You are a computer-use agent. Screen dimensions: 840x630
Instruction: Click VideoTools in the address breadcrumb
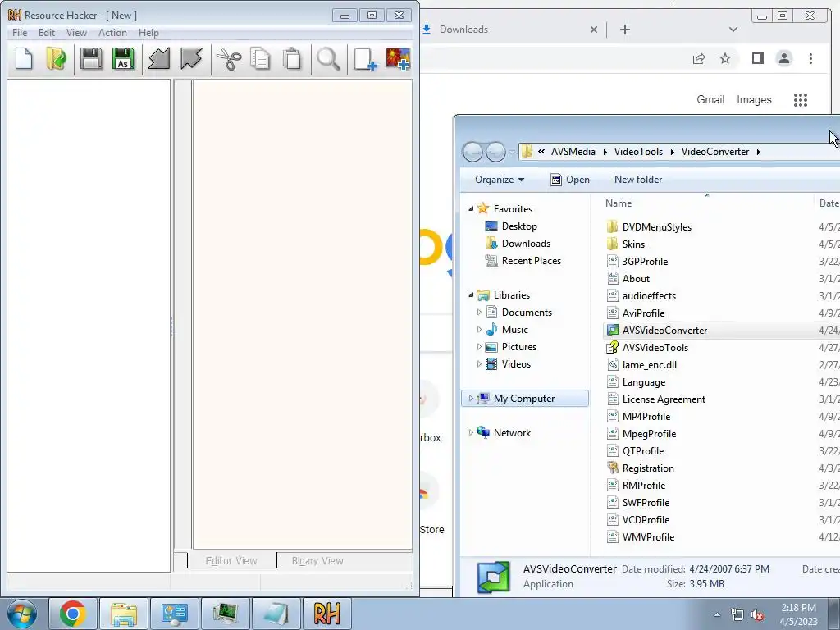click(638, 152)
